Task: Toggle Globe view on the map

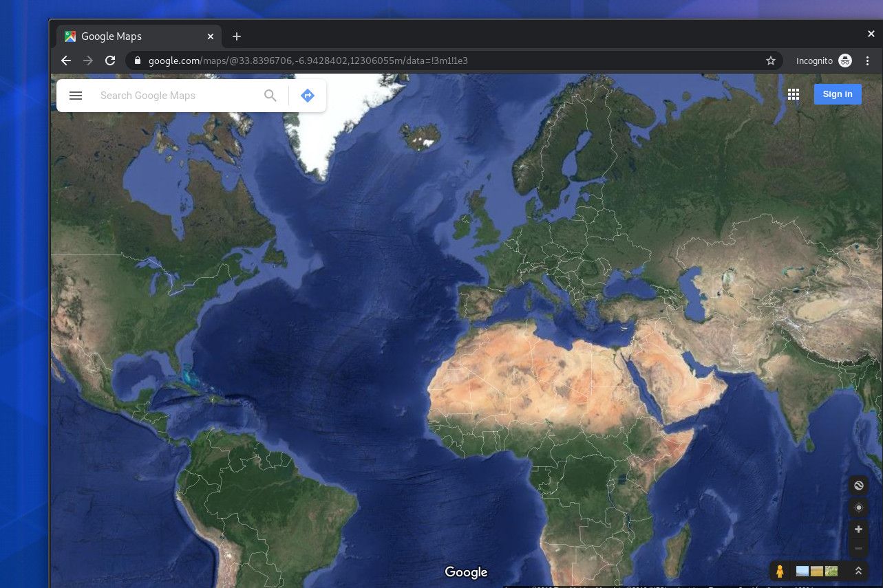Action: click(858, 485)
